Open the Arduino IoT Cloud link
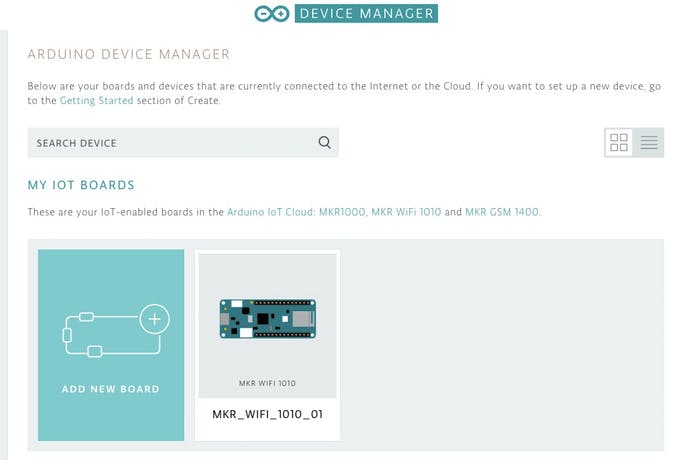Viewport: 680px width, 460px height. point(271,212)
